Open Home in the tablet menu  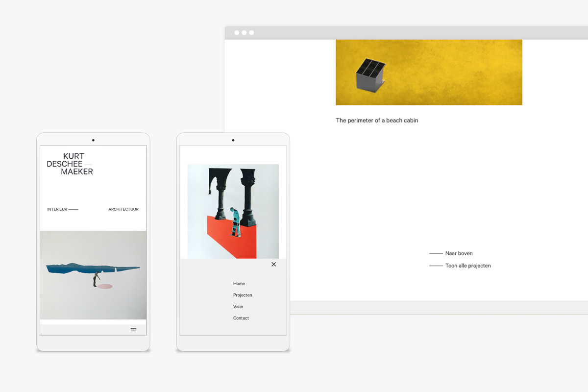point(239,284)
